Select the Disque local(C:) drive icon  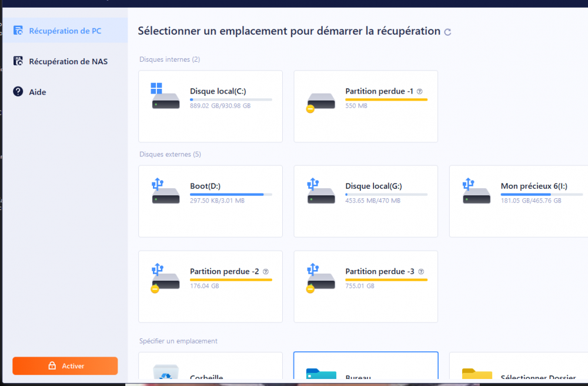click(x=165, y=96)
